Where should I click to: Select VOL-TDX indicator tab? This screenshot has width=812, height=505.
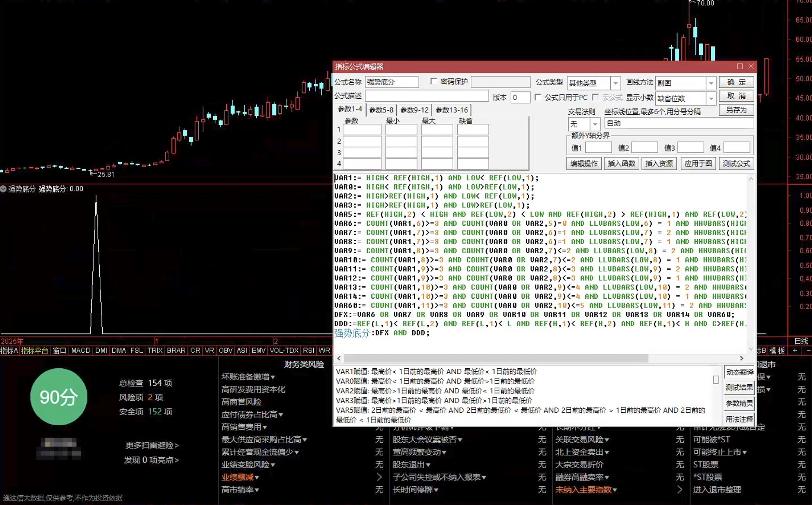[x=284, y=350]
